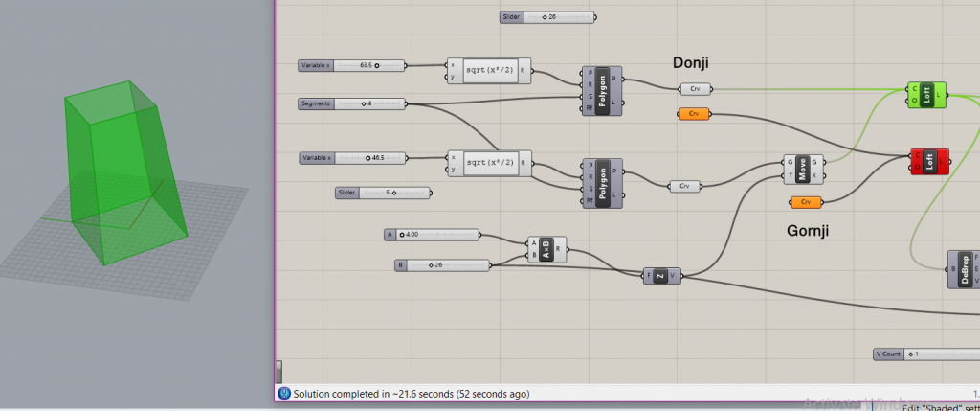Select the lower Polygon component
The height and width of the screenshot is (411, 980).
point(602,182)
